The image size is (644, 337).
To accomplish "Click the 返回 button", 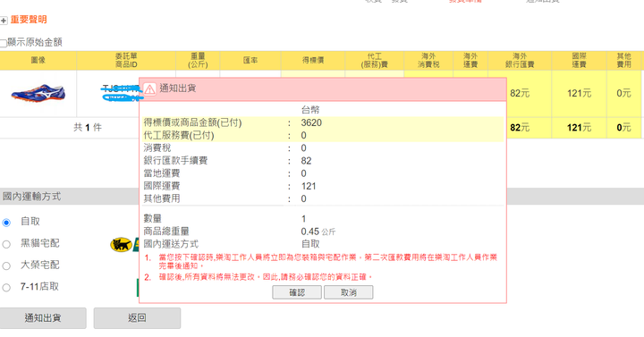I will tap(137, 318).
